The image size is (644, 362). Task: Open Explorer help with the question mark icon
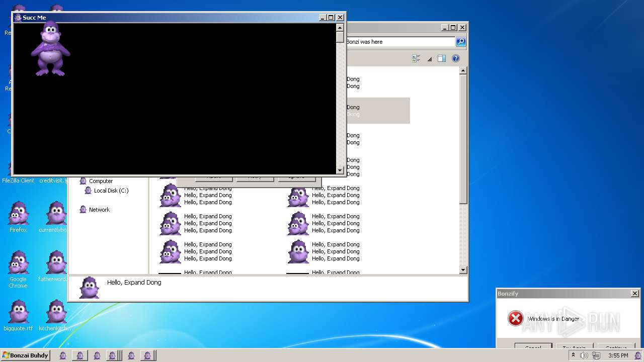(456, 58)
